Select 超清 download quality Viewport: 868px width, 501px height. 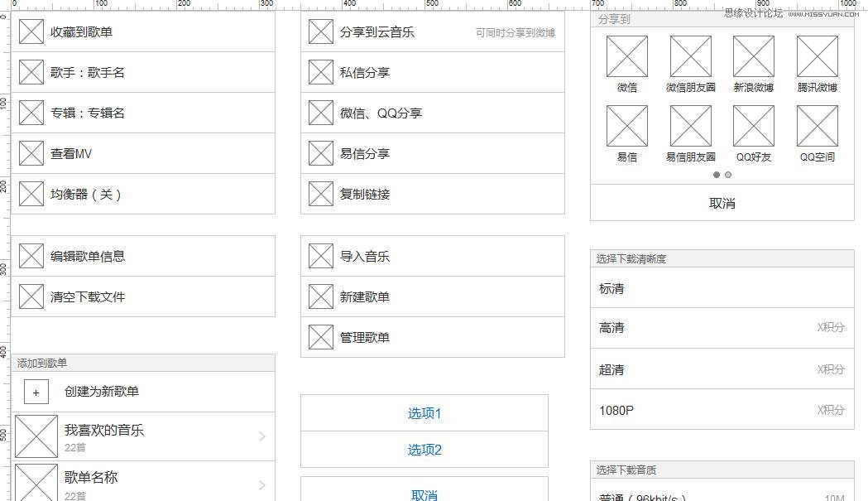(x=722, y=369)
